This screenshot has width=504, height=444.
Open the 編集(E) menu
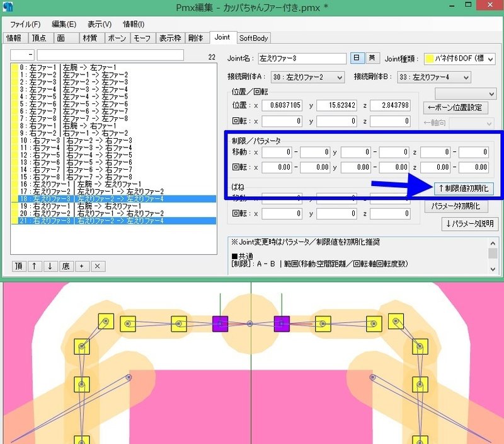click(x=64, y=25)
